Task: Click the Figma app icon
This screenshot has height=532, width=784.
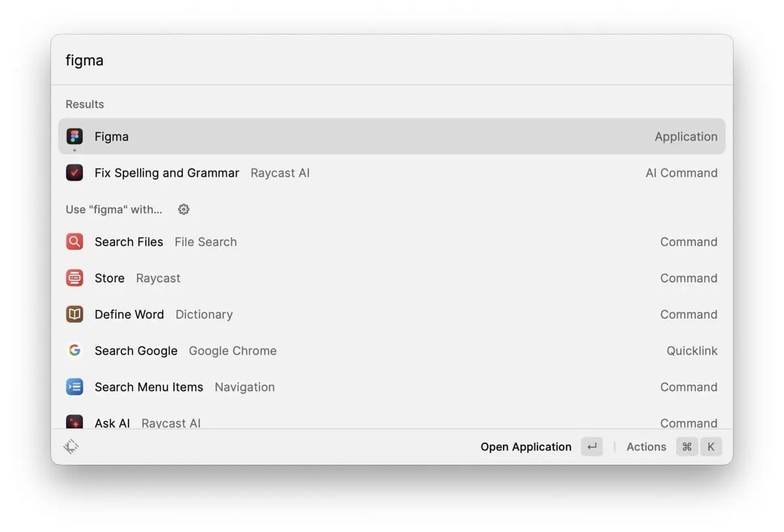Action: 74,136
